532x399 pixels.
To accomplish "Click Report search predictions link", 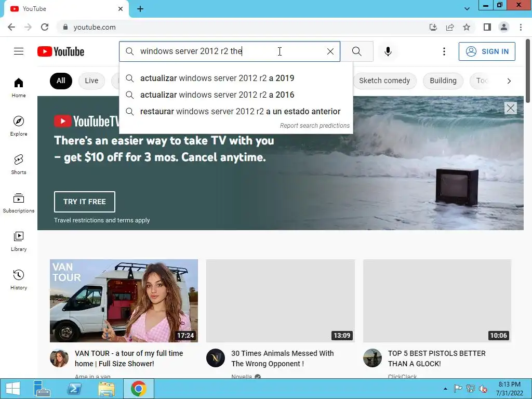I will [314, 126].
